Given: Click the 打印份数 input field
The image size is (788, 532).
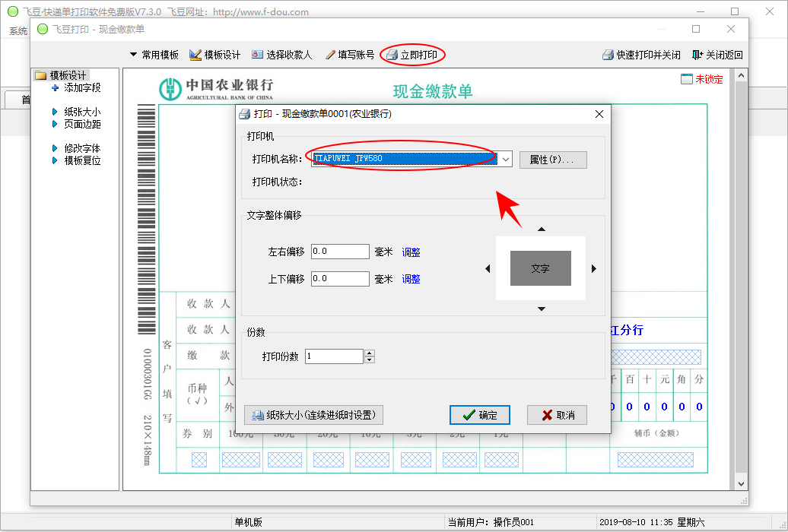Looking at the screenshot, I should click(x=334, y=356).
